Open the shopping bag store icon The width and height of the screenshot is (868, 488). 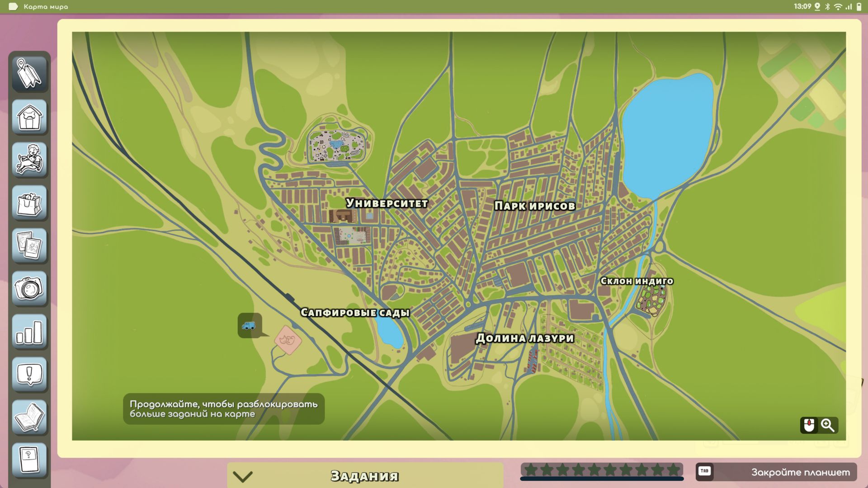(29, 202)
